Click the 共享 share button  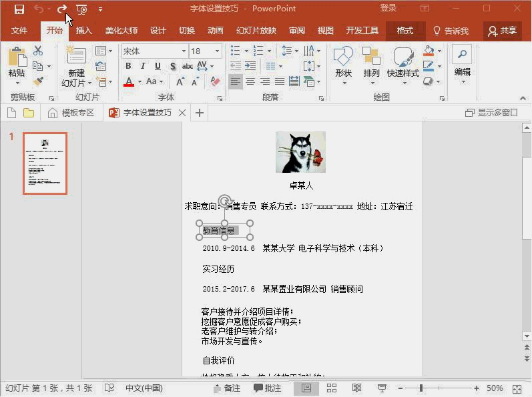click(x=502, y=31)
